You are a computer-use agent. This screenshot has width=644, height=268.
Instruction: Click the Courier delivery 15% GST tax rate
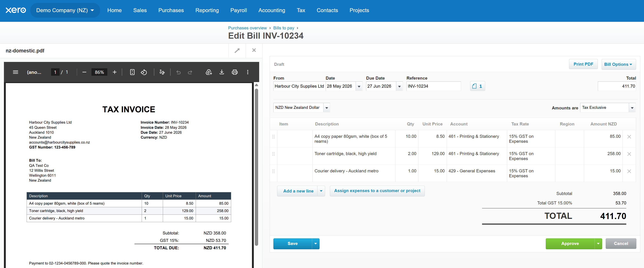(531, 173)
